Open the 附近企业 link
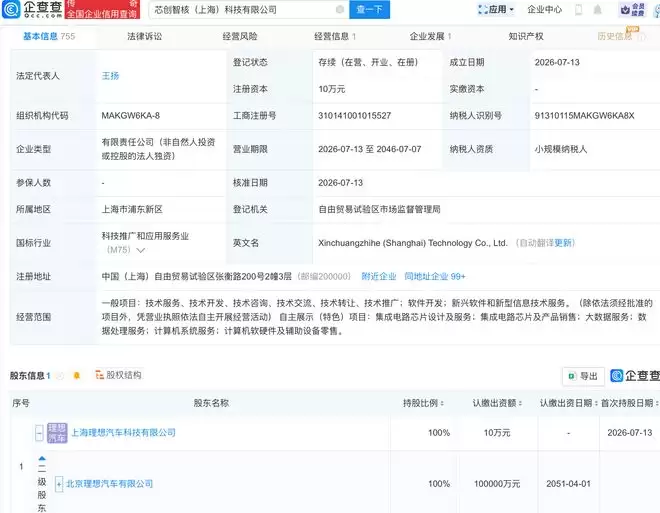 point(379,276)
